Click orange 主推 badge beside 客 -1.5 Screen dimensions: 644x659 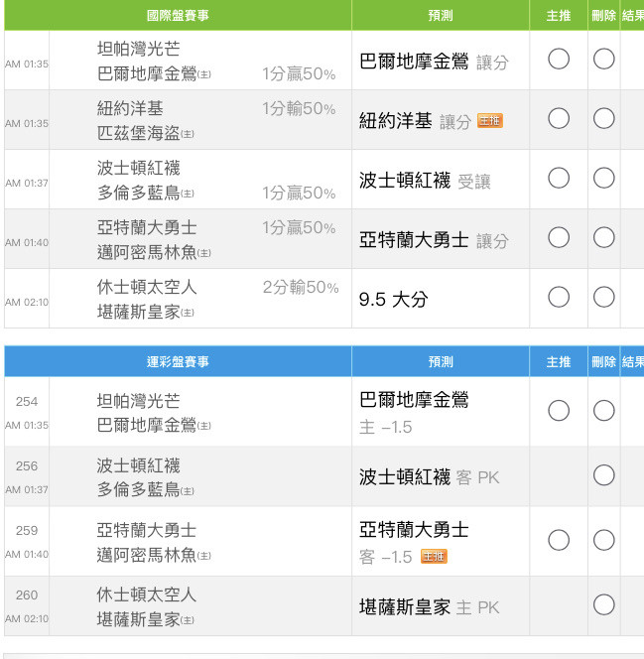(x=434, y=557)
